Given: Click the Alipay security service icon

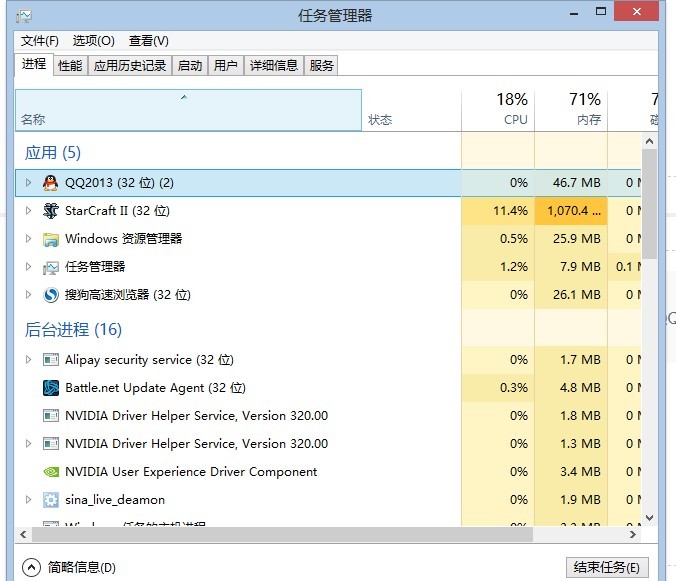Looking at the screenshot, I should (51, 359).
